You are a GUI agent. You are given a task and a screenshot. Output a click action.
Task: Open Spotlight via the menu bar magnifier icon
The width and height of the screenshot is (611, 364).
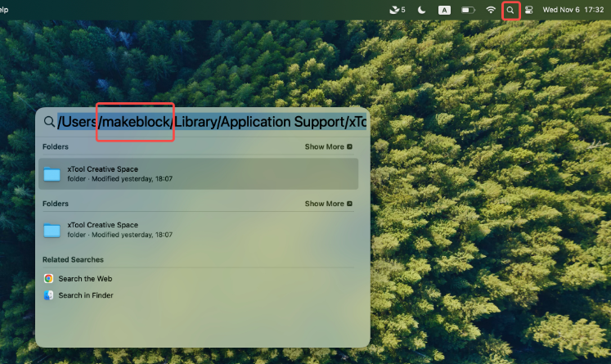tap(510, 10)
